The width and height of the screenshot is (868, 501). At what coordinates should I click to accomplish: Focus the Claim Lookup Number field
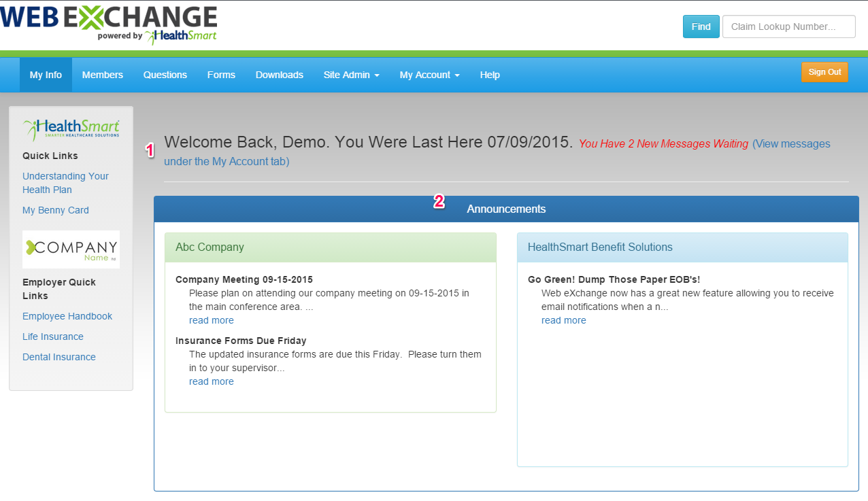[x=788, y=27]
